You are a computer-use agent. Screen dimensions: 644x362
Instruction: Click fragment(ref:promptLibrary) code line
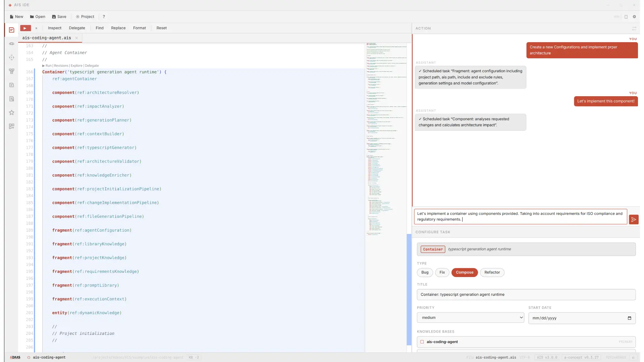point(86,286)
